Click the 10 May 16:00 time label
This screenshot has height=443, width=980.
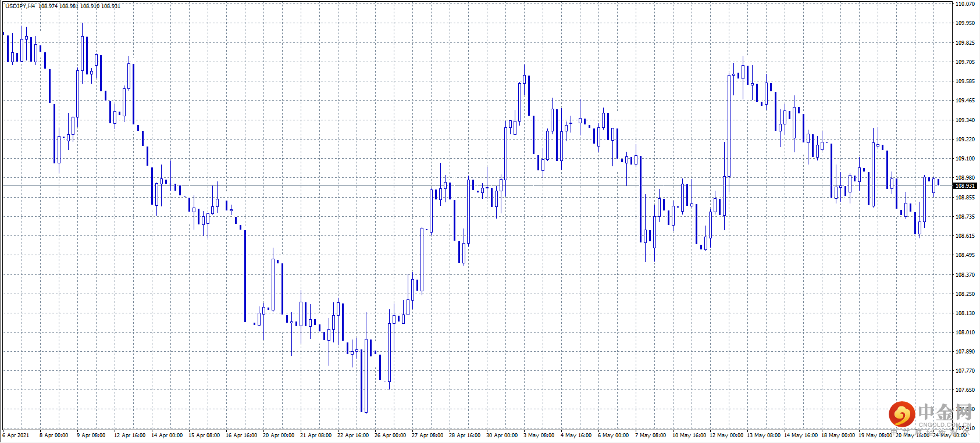click(689, 435)
